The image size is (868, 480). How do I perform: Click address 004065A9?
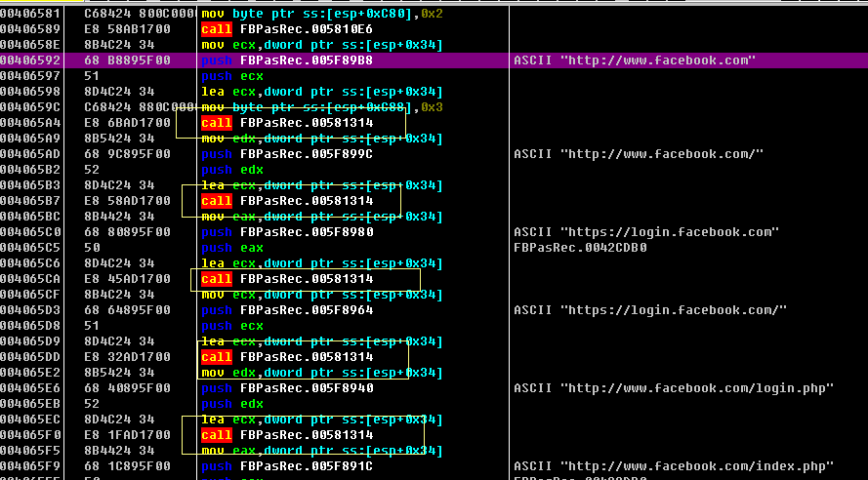point(30,139)
